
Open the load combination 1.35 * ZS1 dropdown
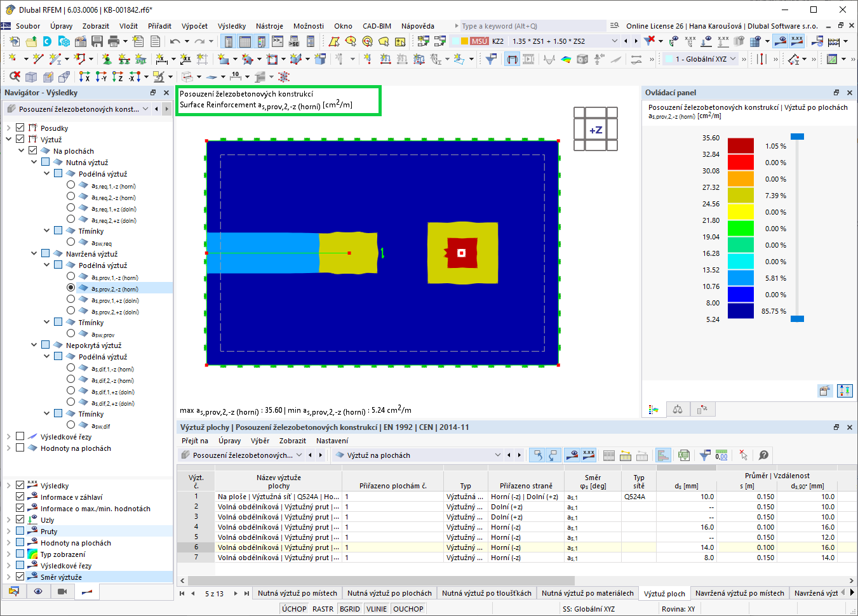(613, 41)
